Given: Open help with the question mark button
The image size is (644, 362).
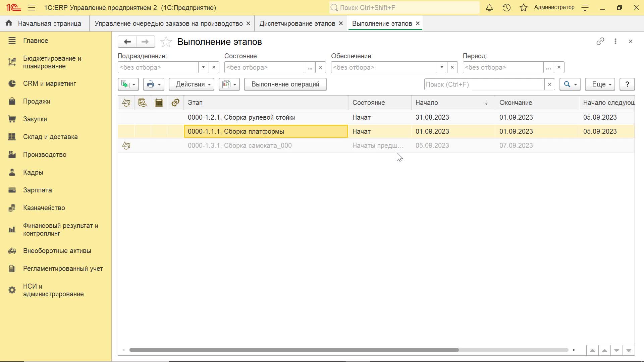Looking at the screenshot, I should tap(627, 84).
